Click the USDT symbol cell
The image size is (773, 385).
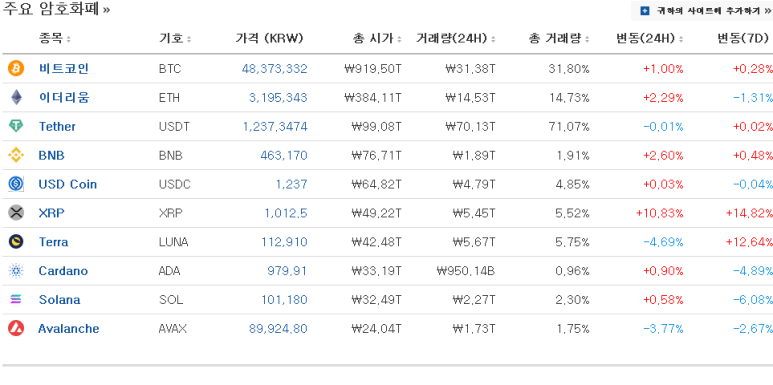click(x=174, y=127)
